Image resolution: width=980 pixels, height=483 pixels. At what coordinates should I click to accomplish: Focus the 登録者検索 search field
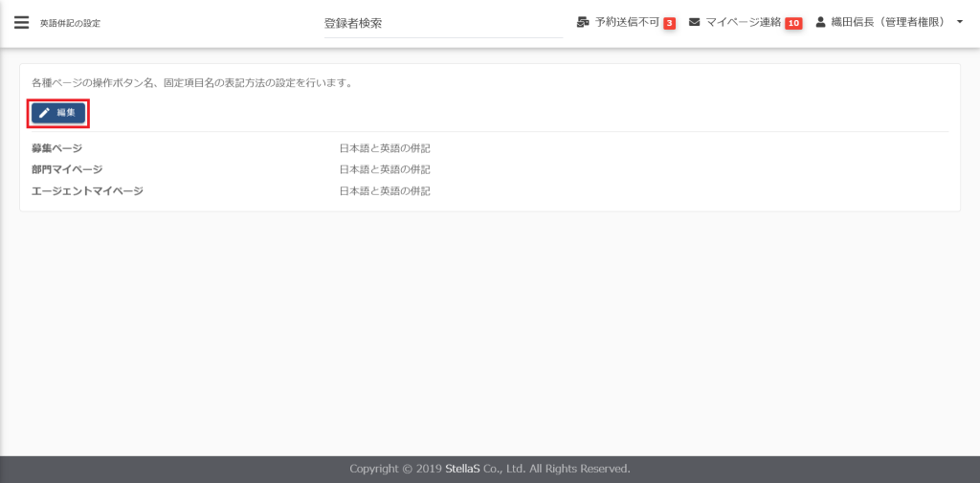point(442,23)
